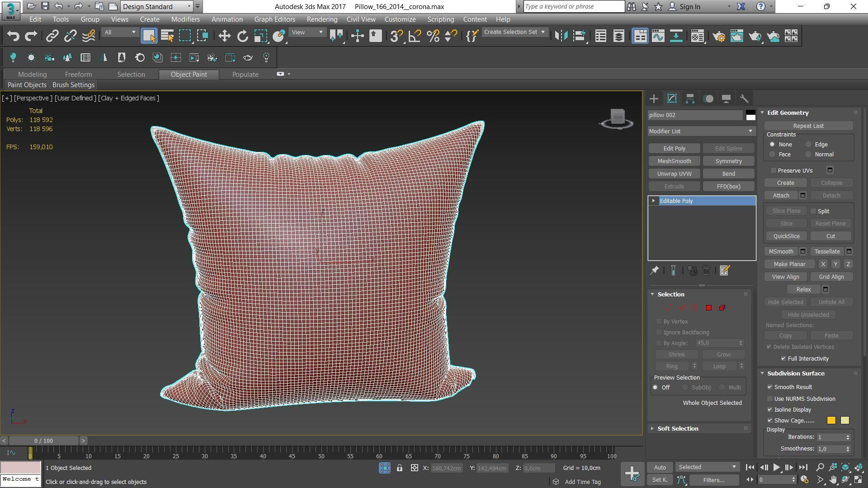Open the Design Standard workspace dropdown
Image resolution: width=868 pixels, height=488 pixels.
157,6
